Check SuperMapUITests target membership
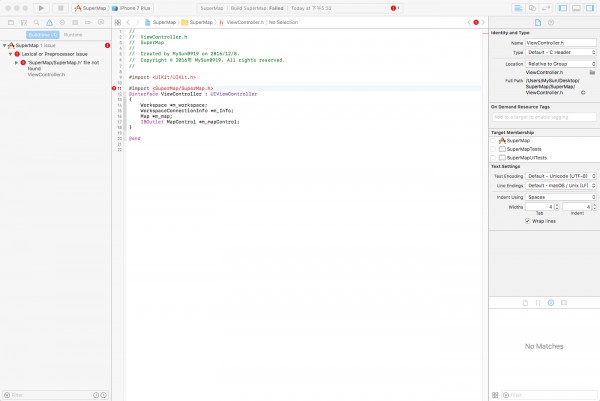600x401 pixels. tap(493, 158)
